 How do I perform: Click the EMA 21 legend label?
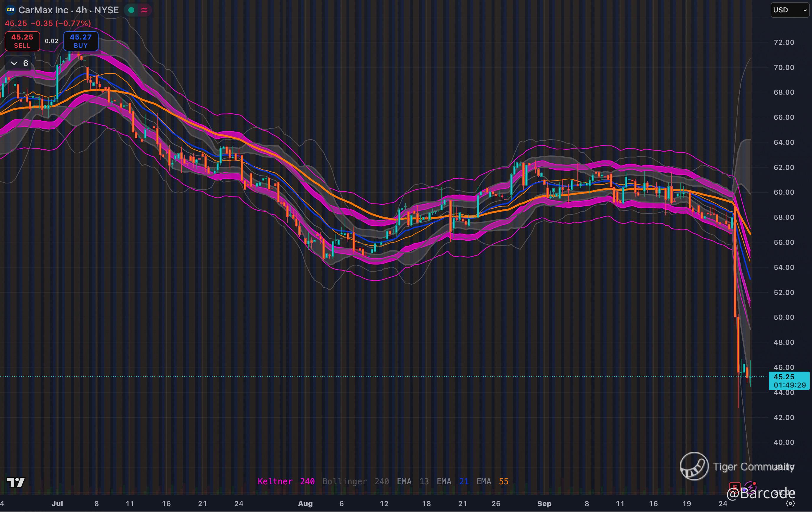(453, 481)
